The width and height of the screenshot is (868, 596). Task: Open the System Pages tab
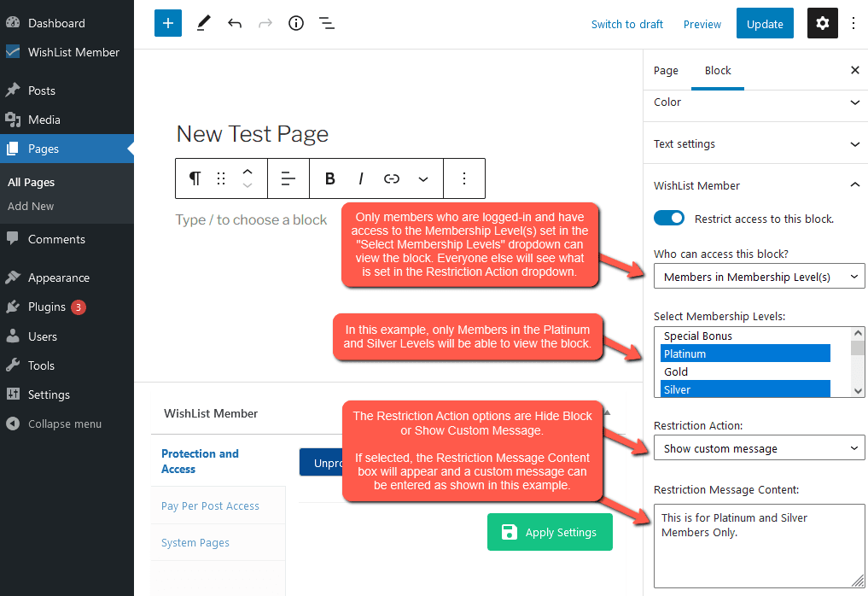[x=218, y=543]
